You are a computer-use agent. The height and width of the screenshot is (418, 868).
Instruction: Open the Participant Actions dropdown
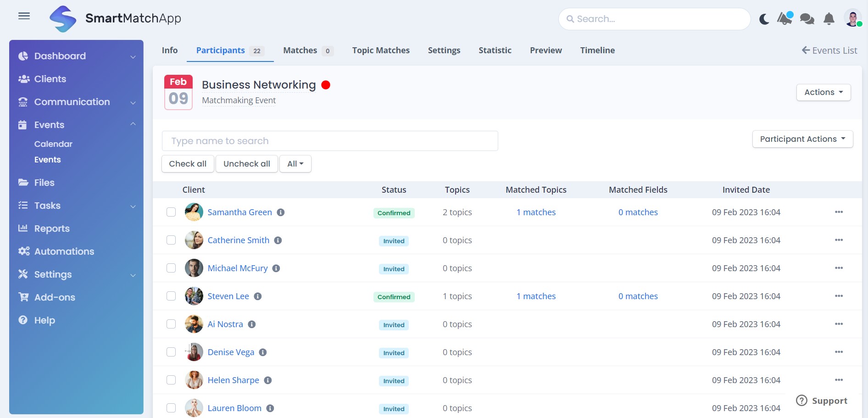coord(802,139)
